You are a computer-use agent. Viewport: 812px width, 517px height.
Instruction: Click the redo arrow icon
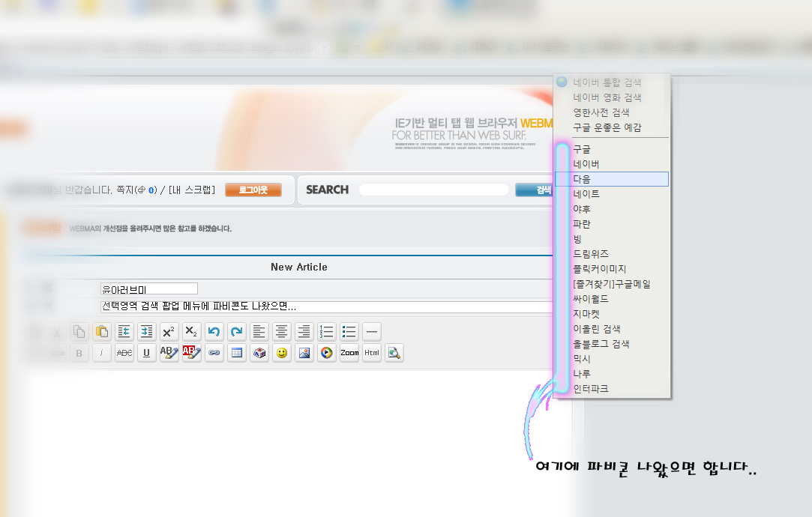[236, 331]
